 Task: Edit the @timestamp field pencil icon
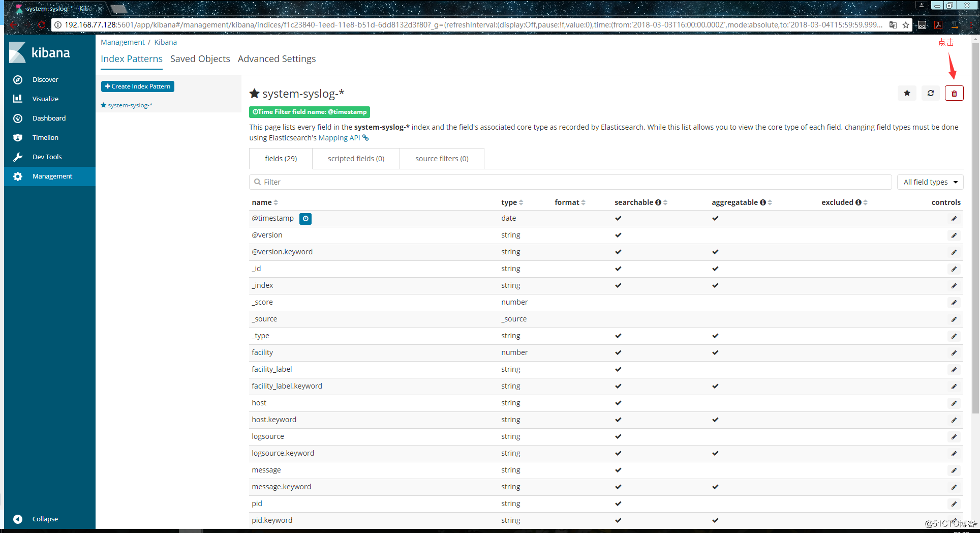tap(954, 219)
